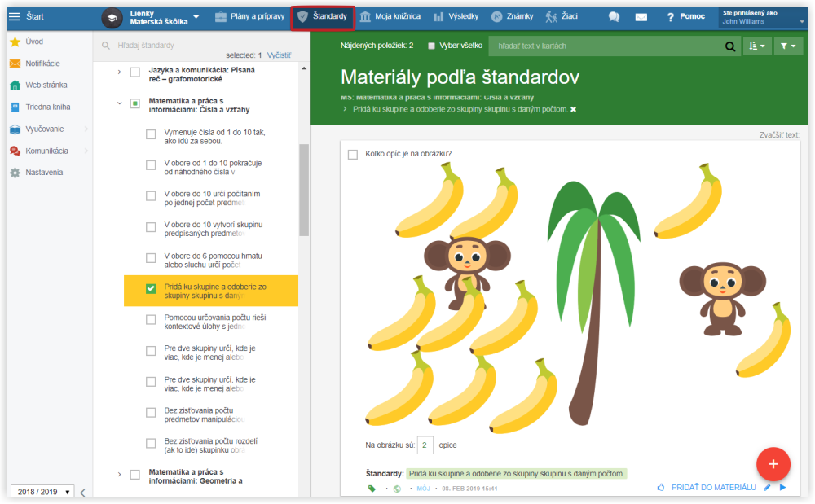Check V obore od 1 do 10 pokračuje

151,165
